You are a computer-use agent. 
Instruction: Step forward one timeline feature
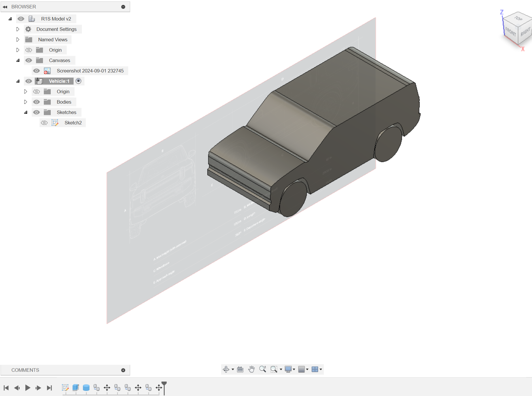point(38,388)
